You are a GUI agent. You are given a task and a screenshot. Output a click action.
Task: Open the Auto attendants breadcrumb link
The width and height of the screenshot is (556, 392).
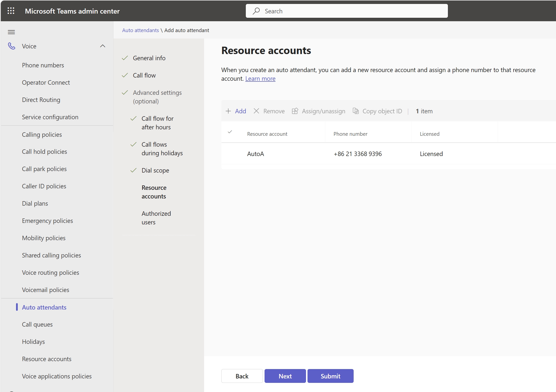[x=140, y=30]
